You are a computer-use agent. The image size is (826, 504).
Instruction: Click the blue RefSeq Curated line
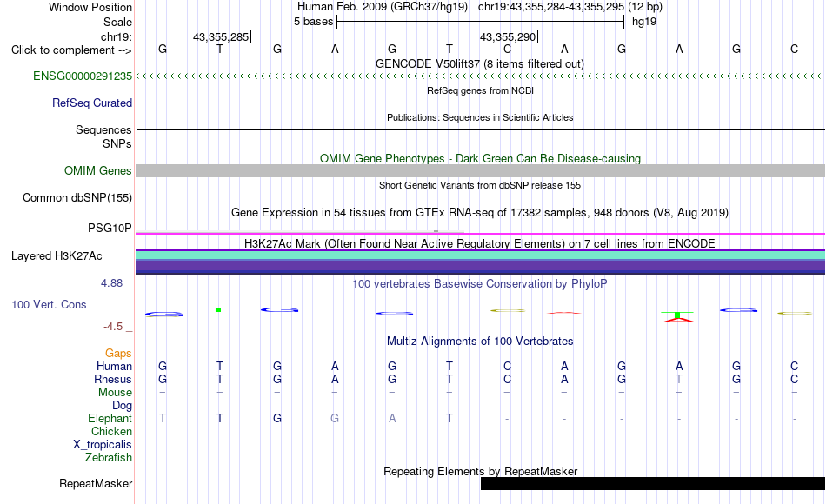[480, 103]
